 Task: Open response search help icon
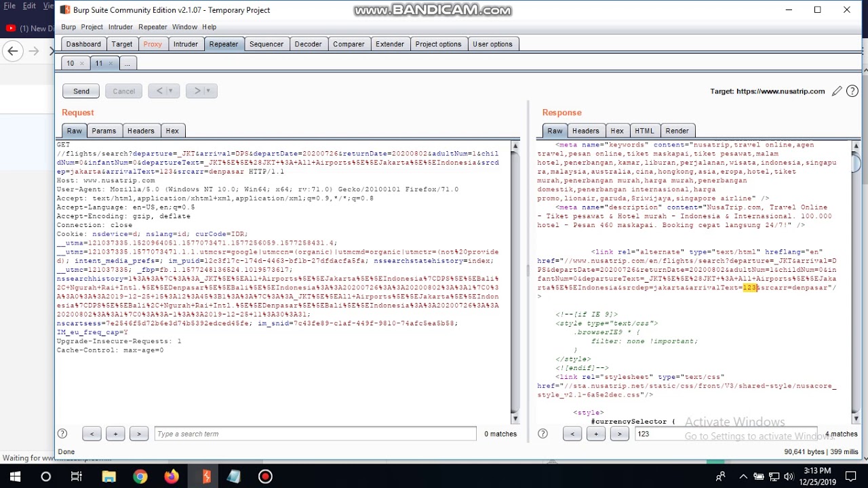click(542, 434)
